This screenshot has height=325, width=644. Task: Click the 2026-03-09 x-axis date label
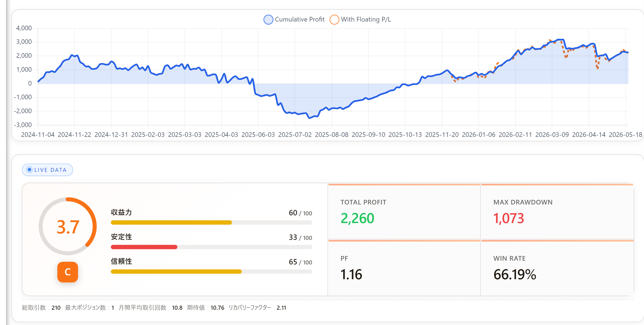[552, 135]
